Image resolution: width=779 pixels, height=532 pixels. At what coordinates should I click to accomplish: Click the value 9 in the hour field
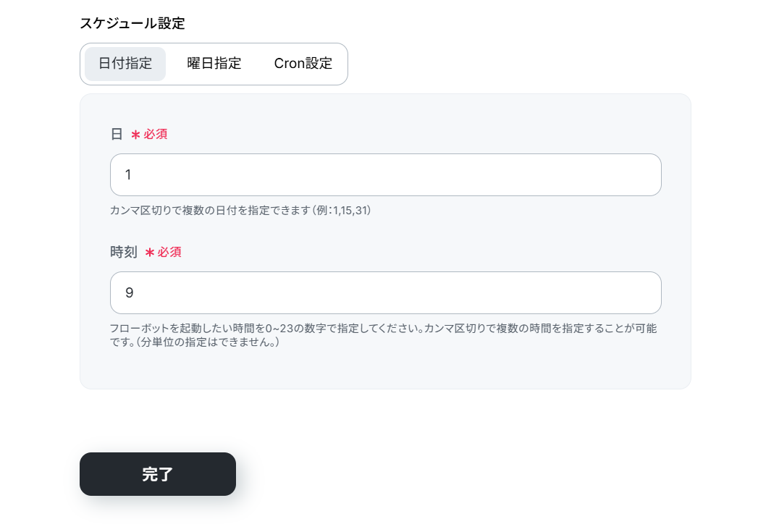tap(129, 293)
